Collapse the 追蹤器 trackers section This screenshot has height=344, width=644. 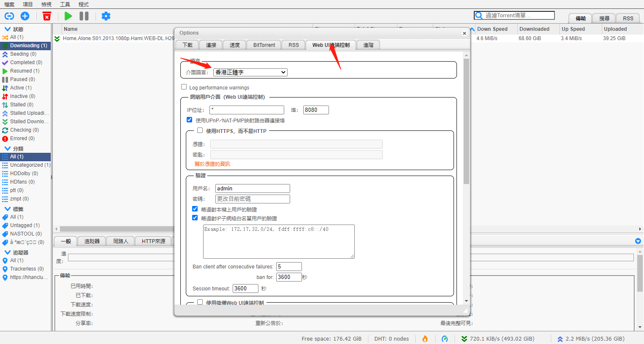tap(7, 252)
